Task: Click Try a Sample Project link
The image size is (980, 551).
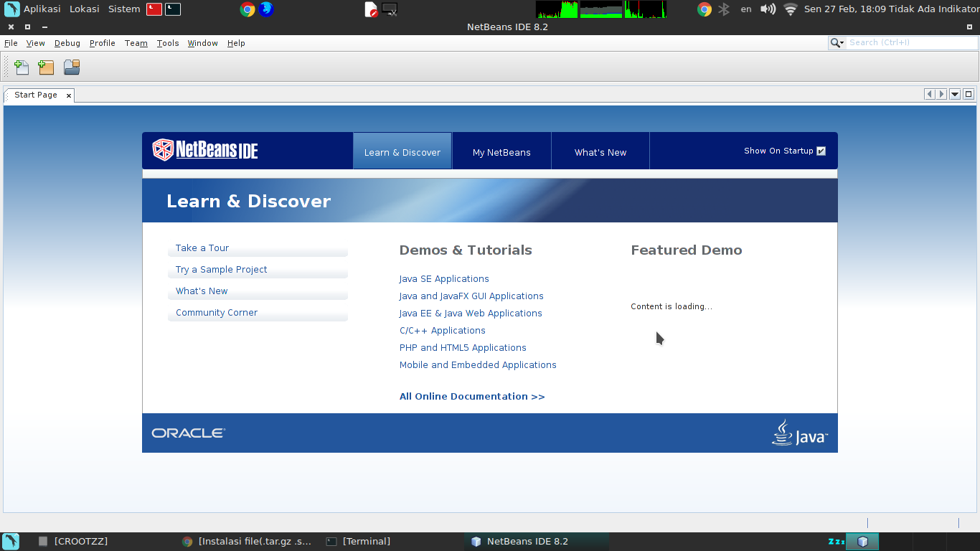Action: [222, 270]
